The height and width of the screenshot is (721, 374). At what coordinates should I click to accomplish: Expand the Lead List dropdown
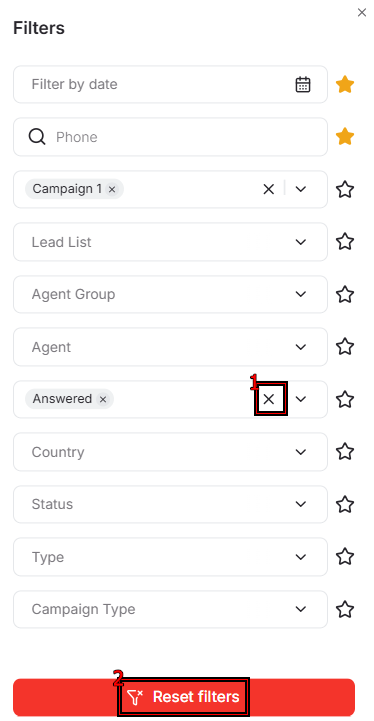point(301,242)
